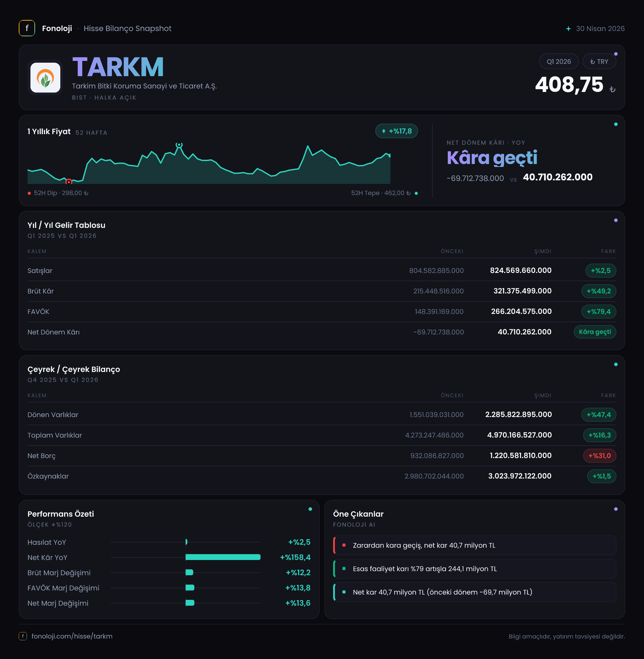Click the company name "Tarkim Bitki Koruma Sanayi ve Ticaret A.Ş."

click(144, 86)
